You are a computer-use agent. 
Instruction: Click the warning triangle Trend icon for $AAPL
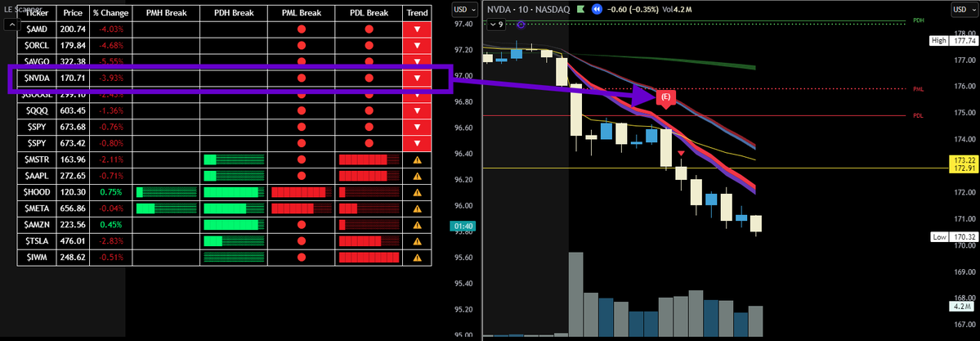tap(417, 176)
